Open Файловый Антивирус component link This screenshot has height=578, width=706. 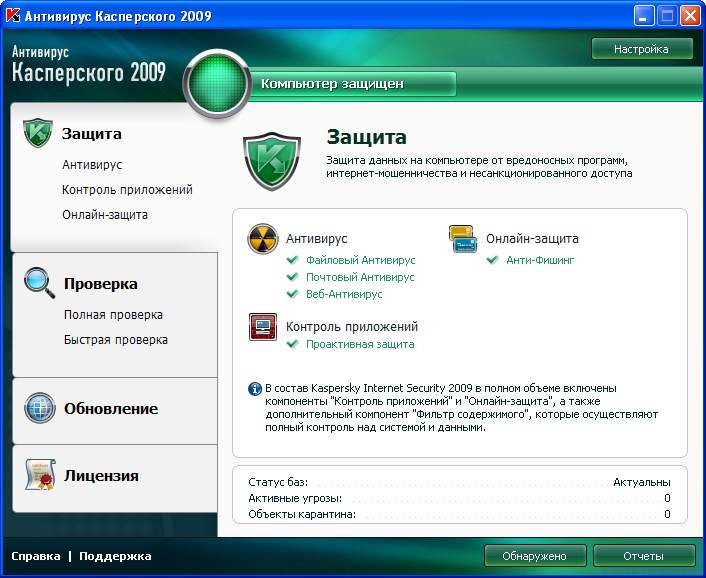coord(361,260)
